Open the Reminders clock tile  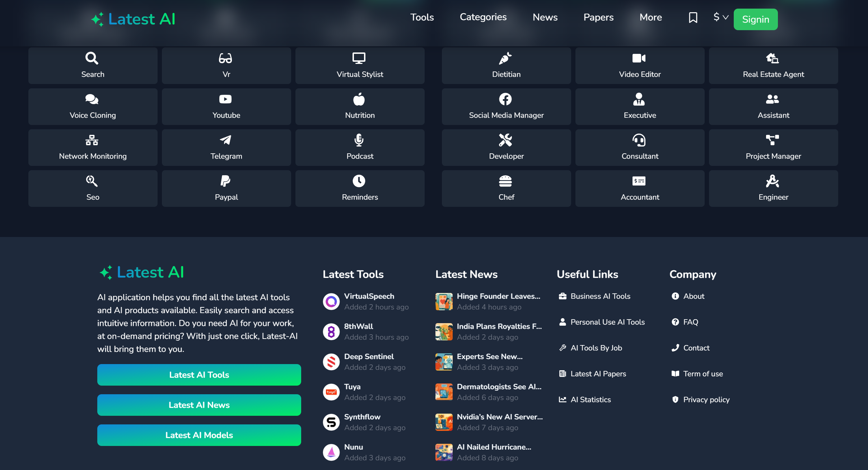coord(360,189)
